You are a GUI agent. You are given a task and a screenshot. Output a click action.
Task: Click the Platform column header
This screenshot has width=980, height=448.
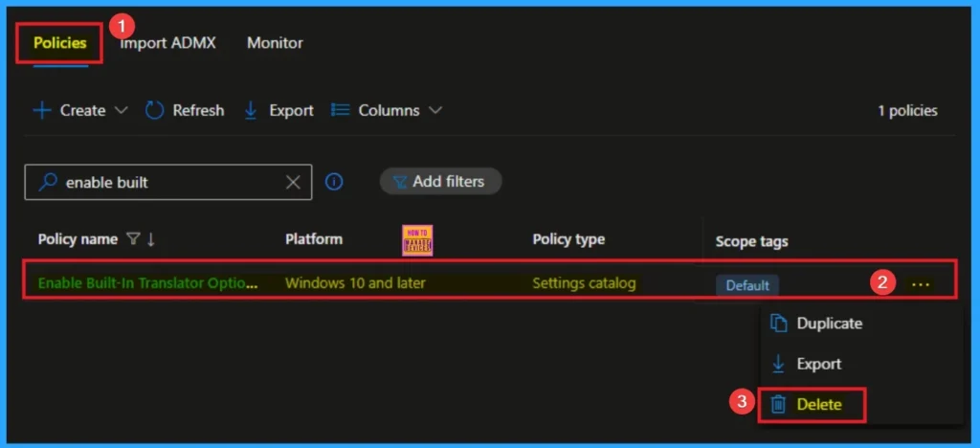314,239
